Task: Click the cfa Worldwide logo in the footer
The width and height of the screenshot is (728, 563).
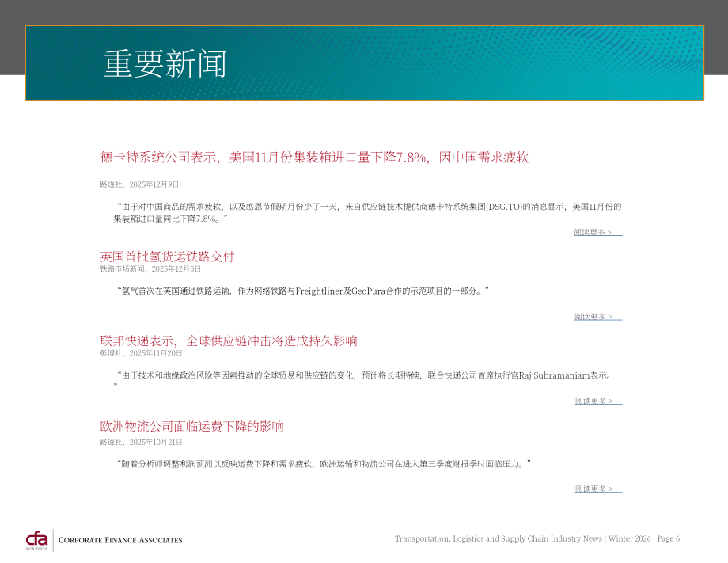Action: (x=36, y=540)
